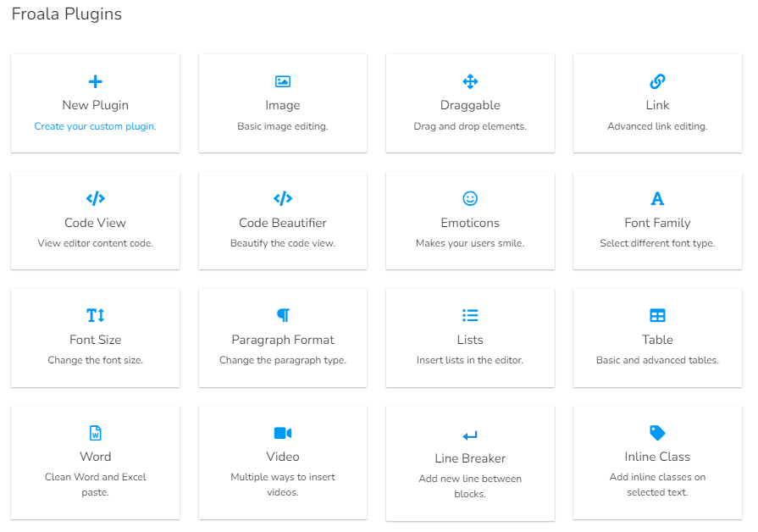This screenshot has height=532, width=758.
Task: Click the Code Beautifier brackets icon
Action: coord(283,198)
